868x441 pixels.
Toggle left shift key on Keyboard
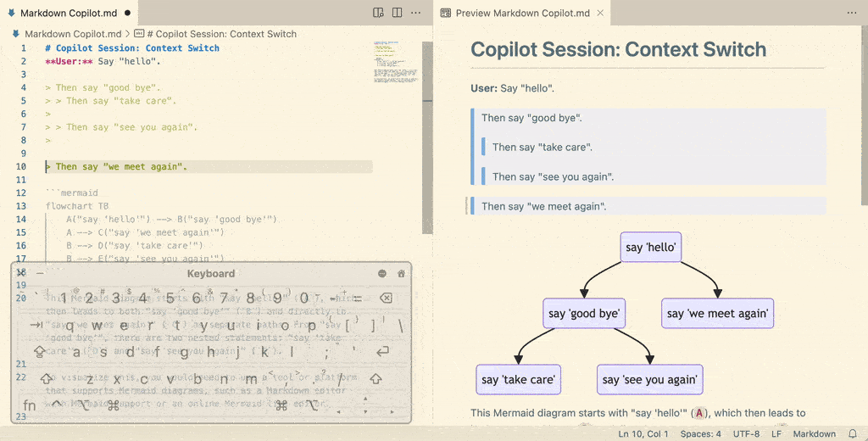[47, 379]
